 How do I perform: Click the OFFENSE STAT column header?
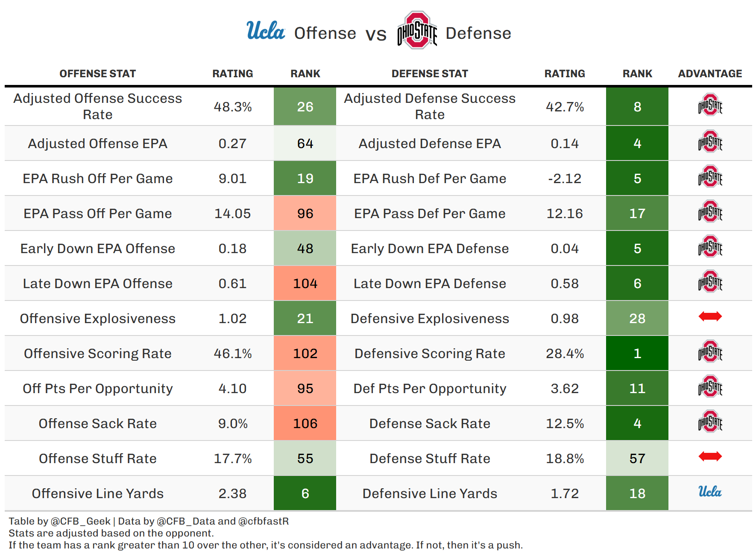click(x=97, y=74)
